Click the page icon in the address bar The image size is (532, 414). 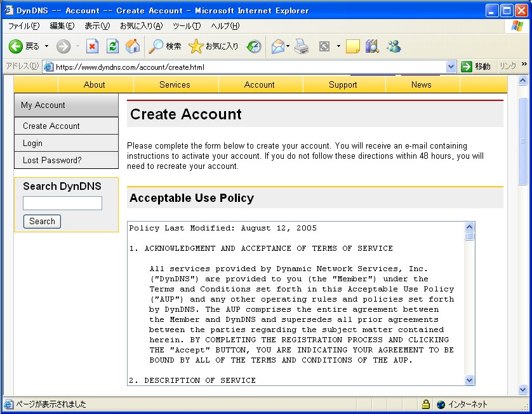[x=48, y=67]
